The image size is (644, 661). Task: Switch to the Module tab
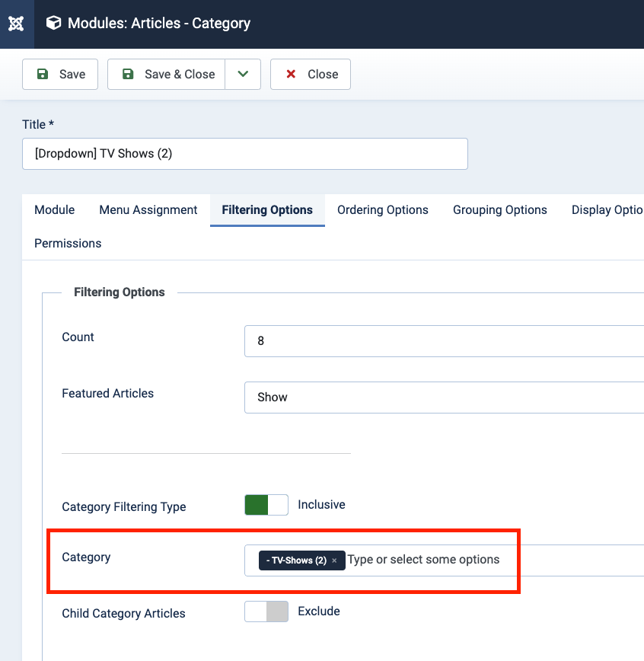[55, 210]
